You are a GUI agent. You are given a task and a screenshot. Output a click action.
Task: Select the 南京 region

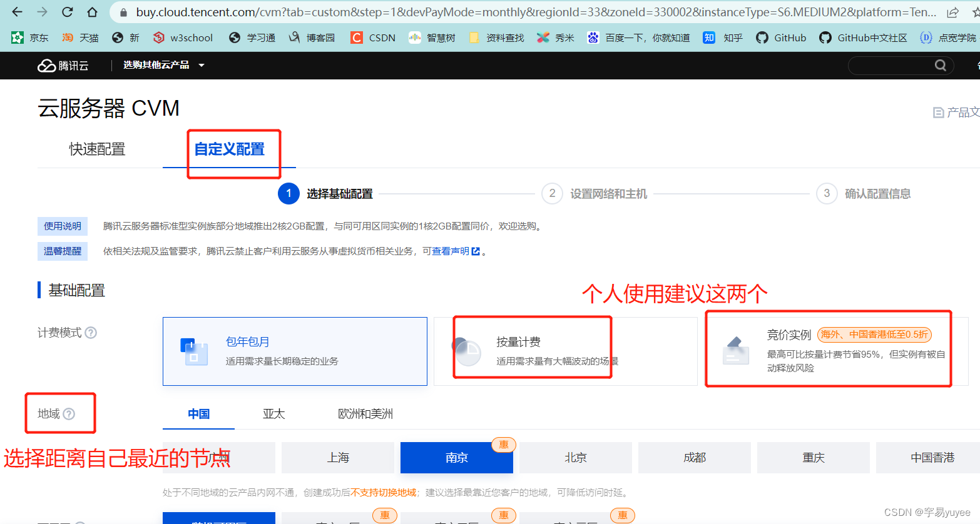(x=457, y=458)
